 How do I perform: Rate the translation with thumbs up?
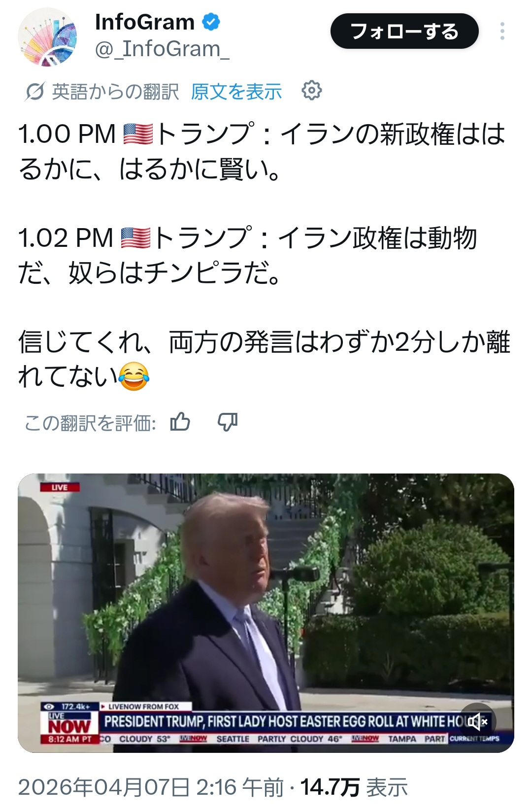click(180, 422)
